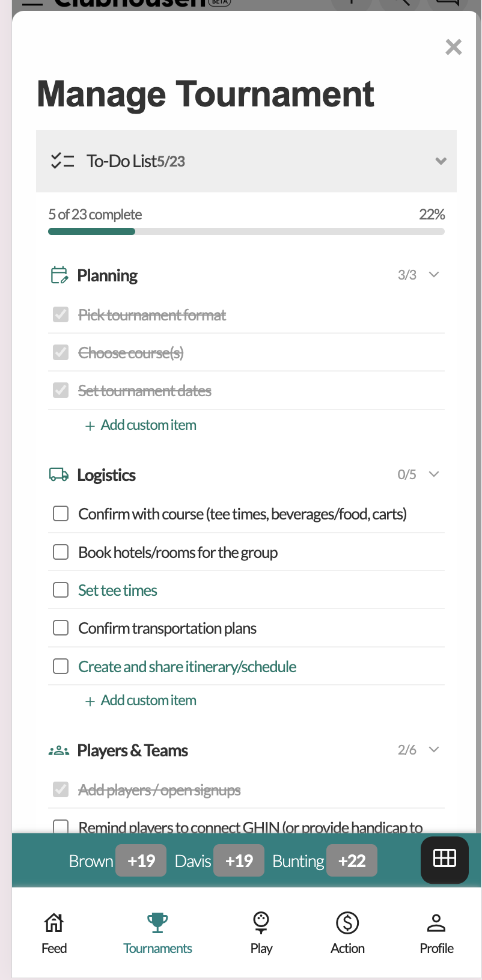Open the grid view icon on the scores bar
The height and width of the screenshot is (980, 482).
tap(444, 860)
